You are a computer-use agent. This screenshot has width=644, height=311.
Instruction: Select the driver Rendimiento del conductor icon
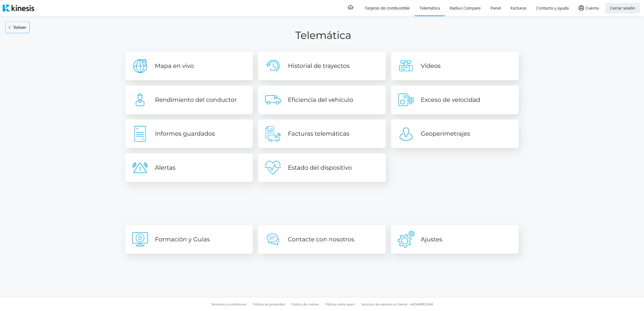(x=140, y=100)
